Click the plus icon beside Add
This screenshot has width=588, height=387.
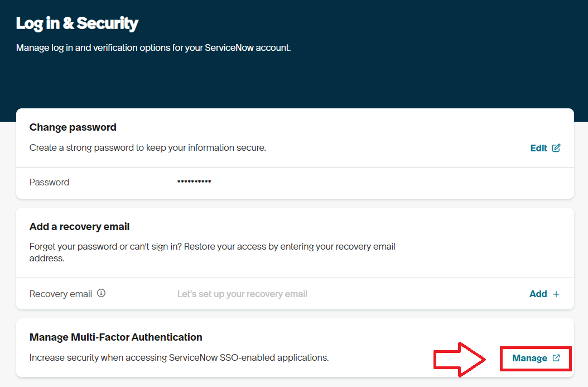coord(556,294)
